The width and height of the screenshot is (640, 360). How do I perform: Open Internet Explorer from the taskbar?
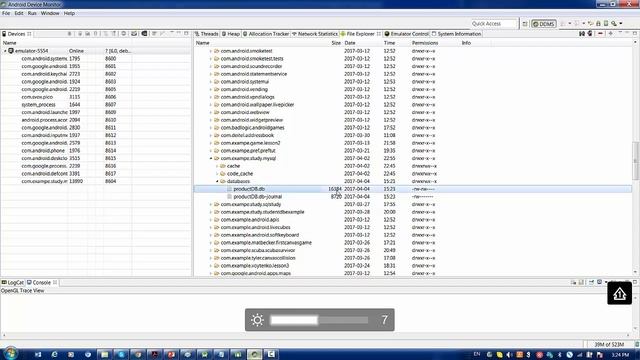point(54,354)
